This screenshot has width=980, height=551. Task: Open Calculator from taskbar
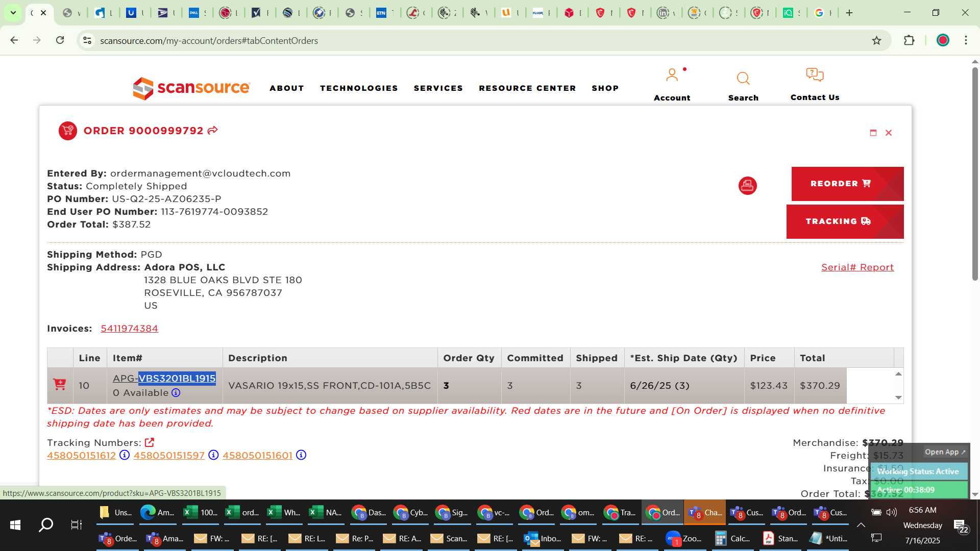[733, 538]
